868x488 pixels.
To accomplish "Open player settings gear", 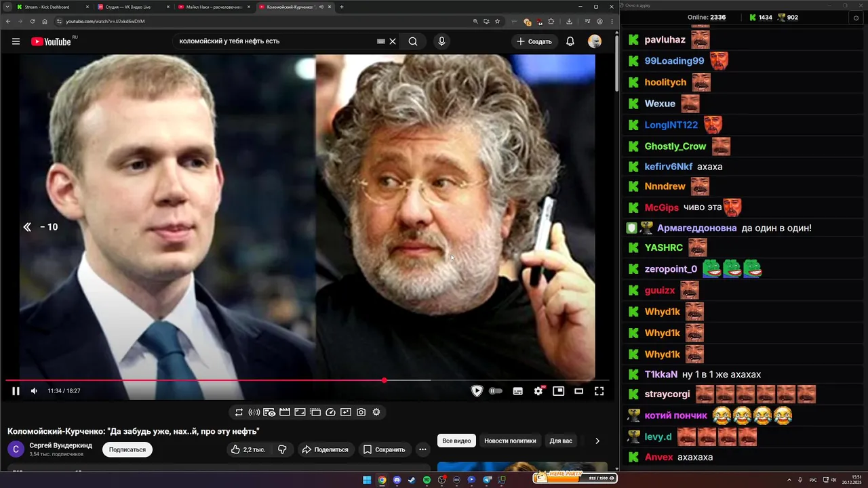I will (x=538, y=391).
